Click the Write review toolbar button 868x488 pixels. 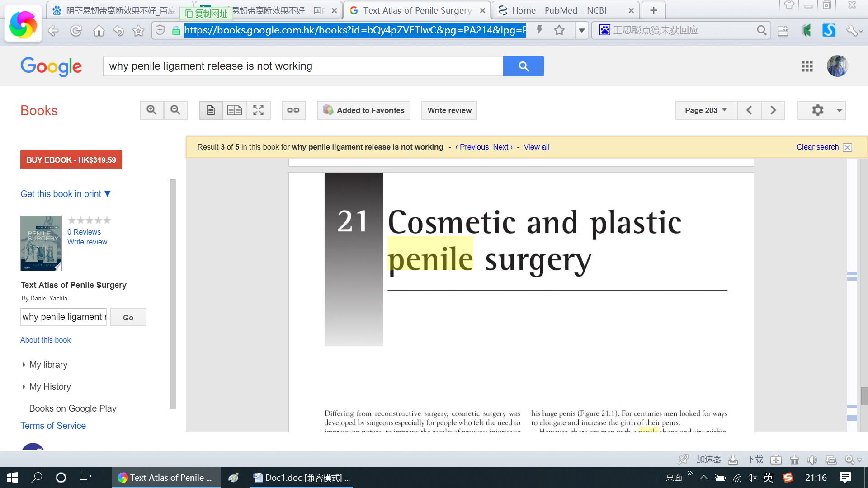(x=449, y=110)
